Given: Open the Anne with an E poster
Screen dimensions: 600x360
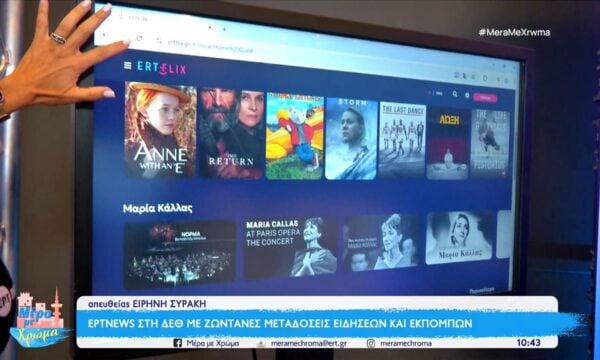Looking at the screenshot, I should tap(160, 130).
